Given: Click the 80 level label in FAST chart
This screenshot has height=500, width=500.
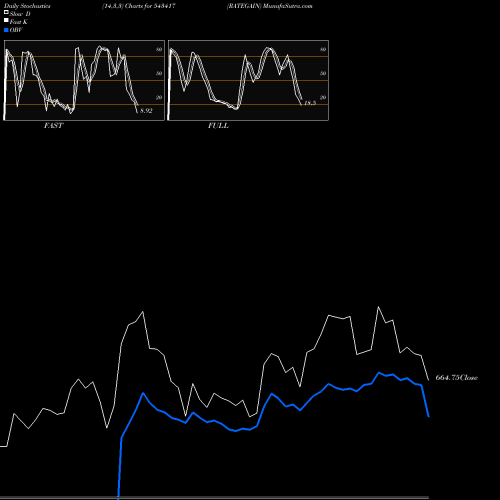Looking at the screenshot, I should point(159,49).
